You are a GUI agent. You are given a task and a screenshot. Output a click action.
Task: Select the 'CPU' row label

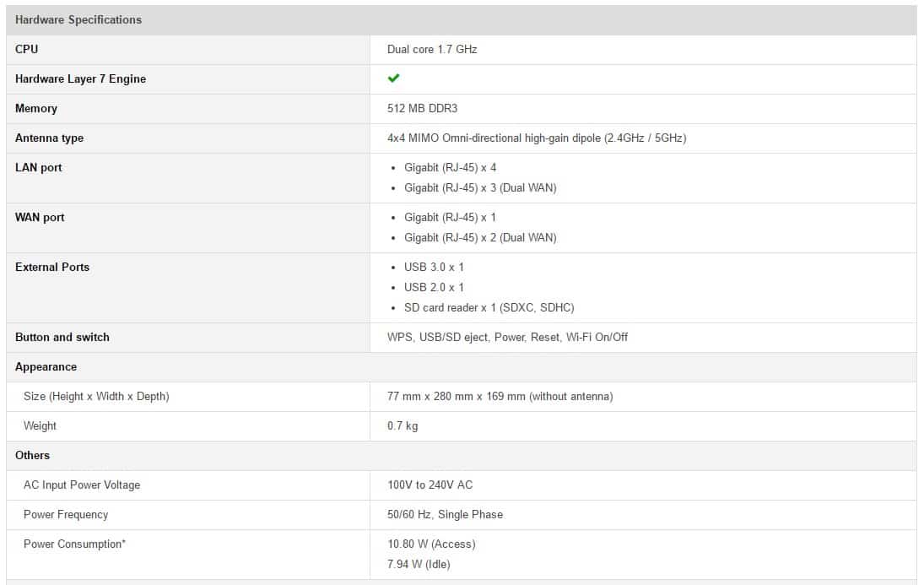point(26,49)
